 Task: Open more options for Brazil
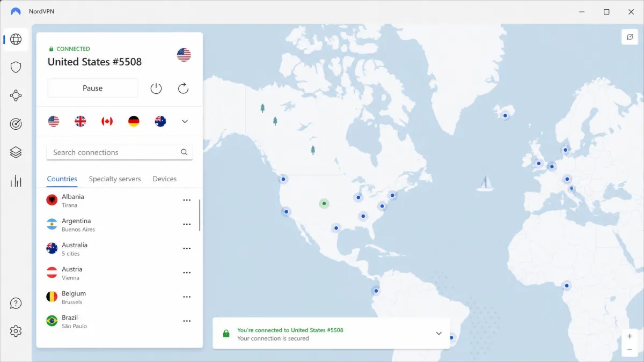click(x=187, y=321)
